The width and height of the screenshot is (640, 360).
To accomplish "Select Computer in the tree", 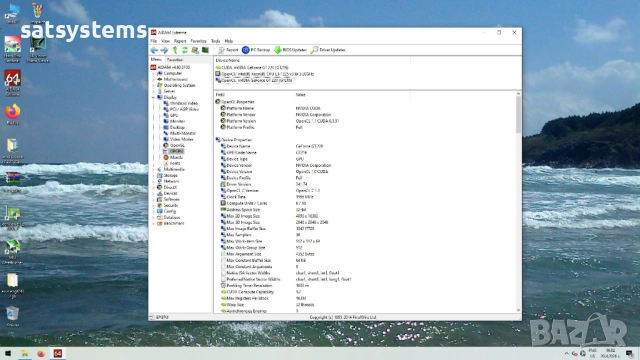I will [x=170, y=73].
